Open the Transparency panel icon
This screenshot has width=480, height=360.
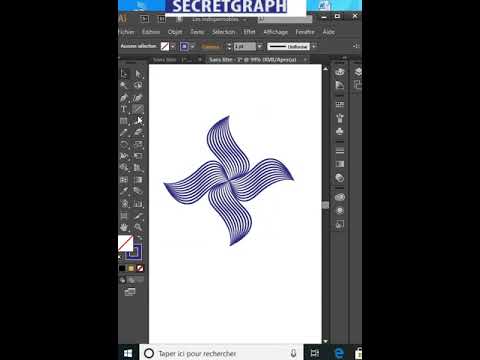pos(340,178)
